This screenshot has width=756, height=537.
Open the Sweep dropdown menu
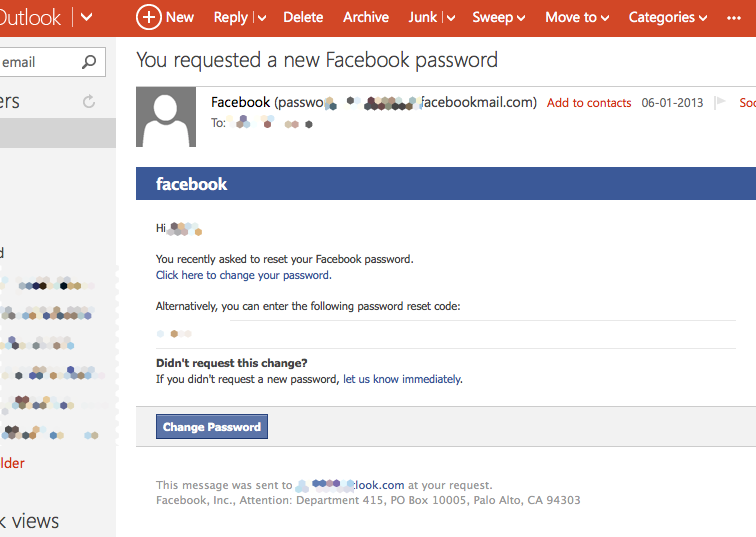[499, 17]
